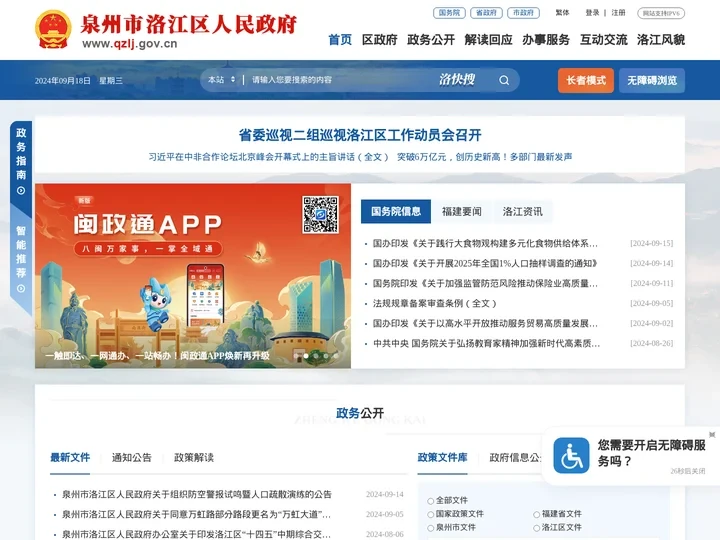Switch to 繁体 traditional Chinese
This screenshot has height=540, width=720.
562,13
